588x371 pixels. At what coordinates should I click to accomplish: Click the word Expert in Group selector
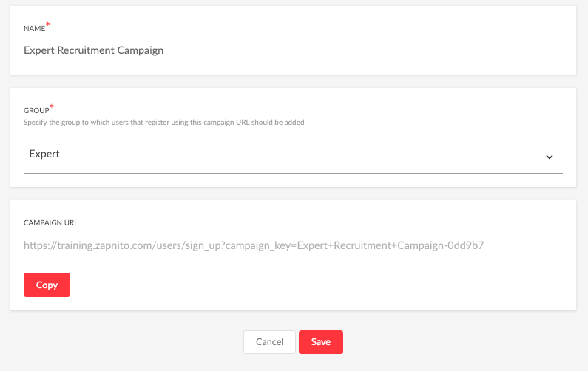(44, 154)
